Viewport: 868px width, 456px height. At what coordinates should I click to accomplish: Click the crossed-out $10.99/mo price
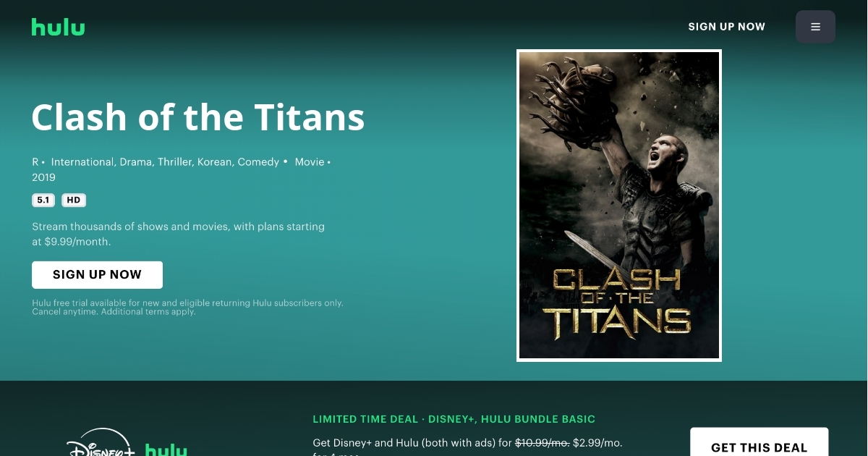click(x=542, y=442)
